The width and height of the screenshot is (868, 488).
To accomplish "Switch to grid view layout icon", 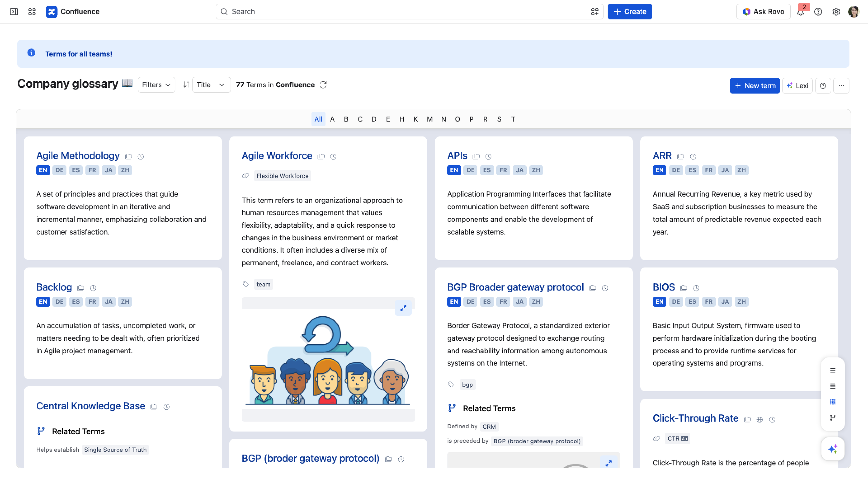I will tap(833, 402).
